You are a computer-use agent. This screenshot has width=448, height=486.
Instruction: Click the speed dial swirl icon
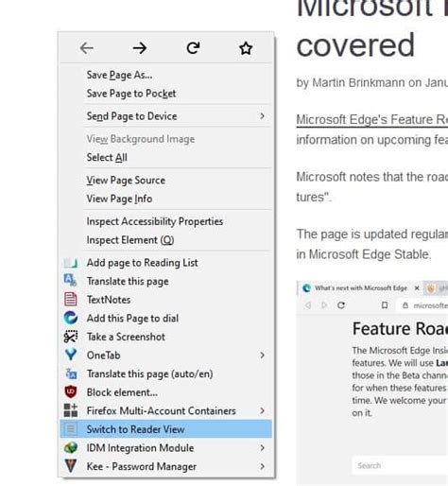71,318
